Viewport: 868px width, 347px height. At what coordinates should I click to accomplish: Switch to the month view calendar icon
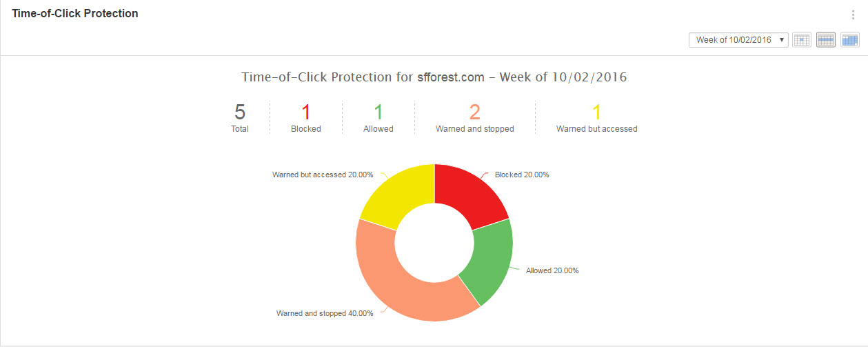[849, 40]
